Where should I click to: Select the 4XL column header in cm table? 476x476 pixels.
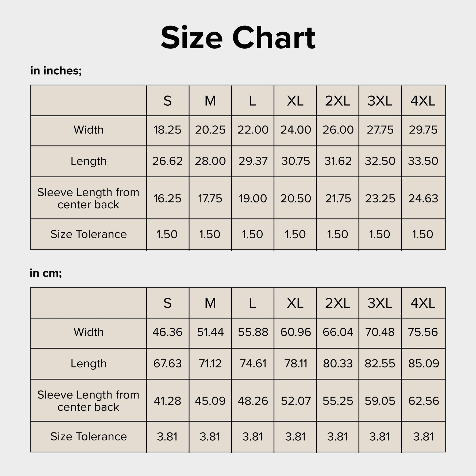pos(423,303)
